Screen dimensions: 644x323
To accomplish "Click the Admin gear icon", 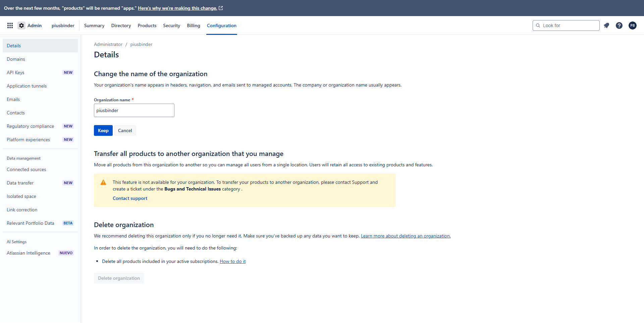I will (x=21, y=25).
